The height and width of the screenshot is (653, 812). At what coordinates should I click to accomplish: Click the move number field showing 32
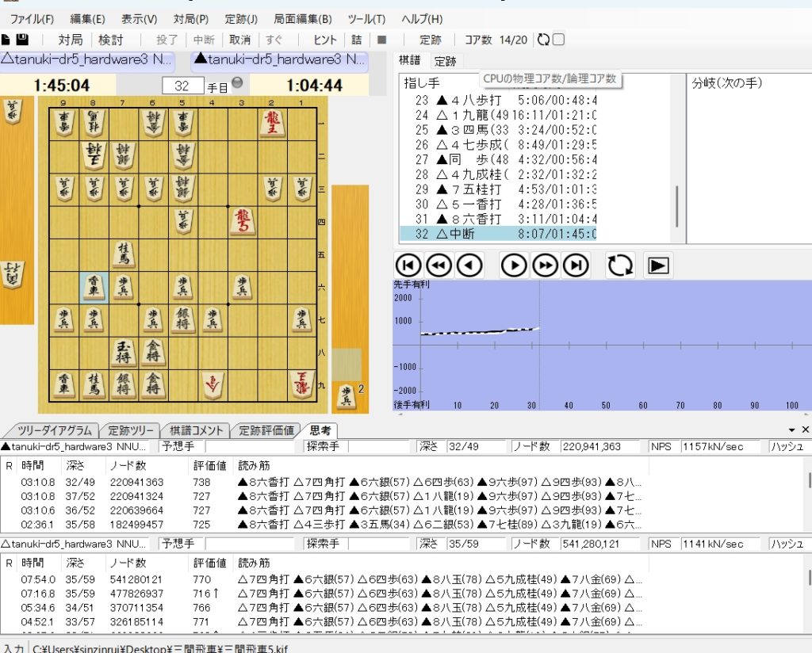[182, 86]
